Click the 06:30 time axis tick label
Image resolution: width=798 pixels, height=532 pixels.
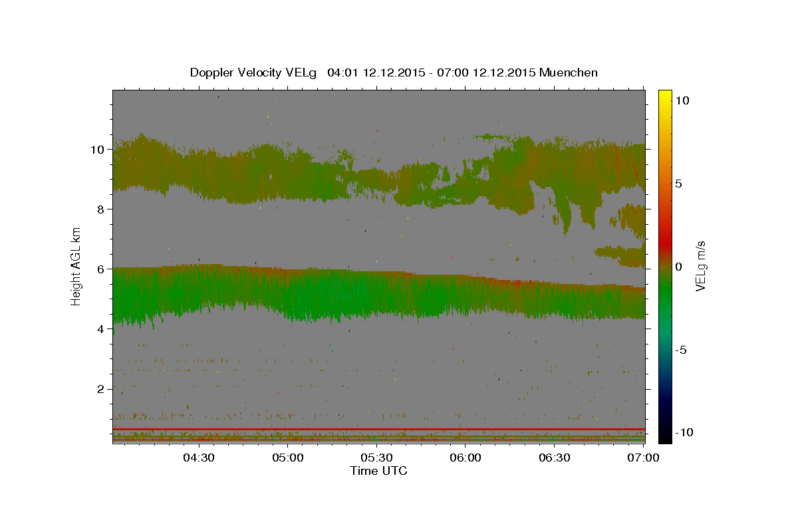(x=555, y=458)
